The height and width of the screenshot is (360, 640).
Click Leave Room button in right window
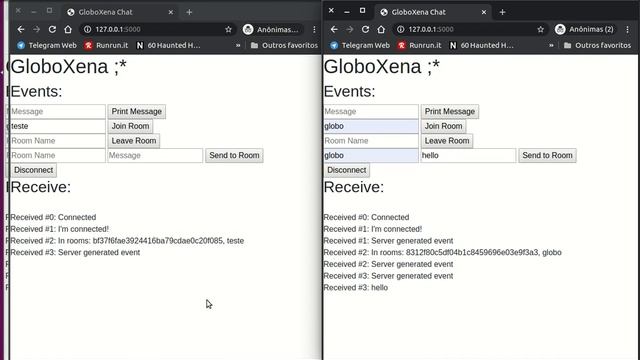coord(447,141)
